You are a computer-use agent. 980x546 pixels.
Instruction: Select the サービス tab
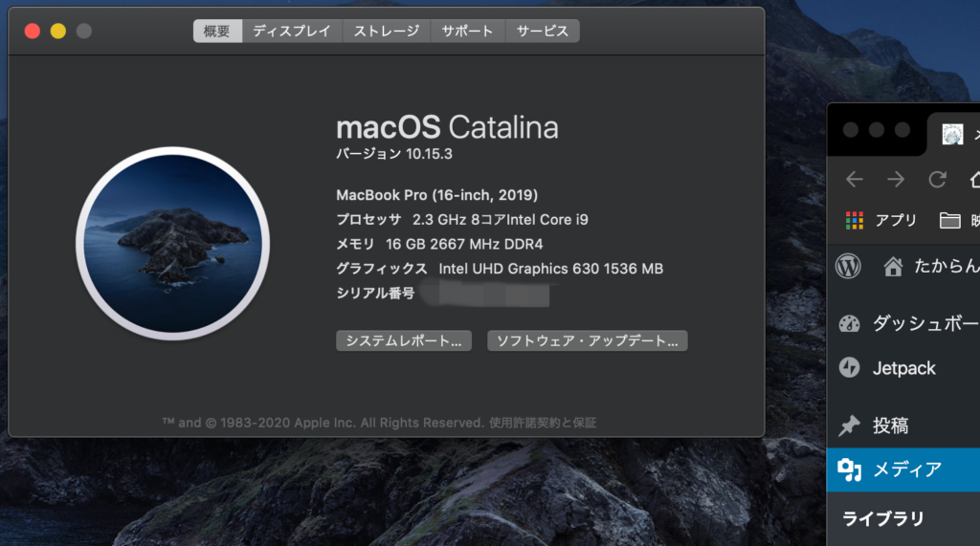click(x=543, y=31)
